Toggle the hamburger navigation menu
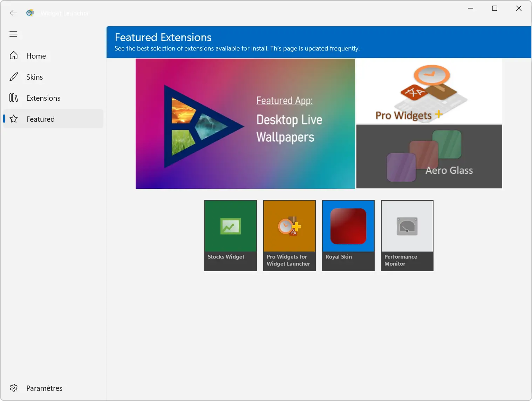 (13, 34)
